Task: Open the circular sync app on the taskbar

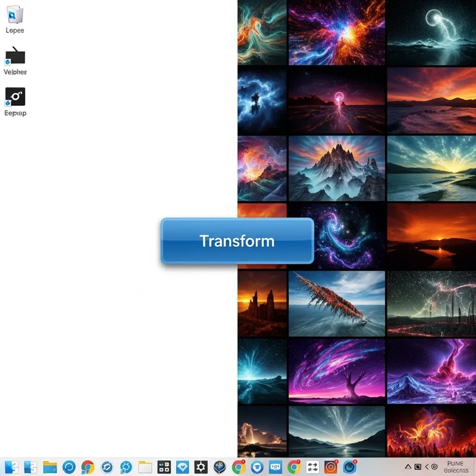Action: click(x=68, y=467)
